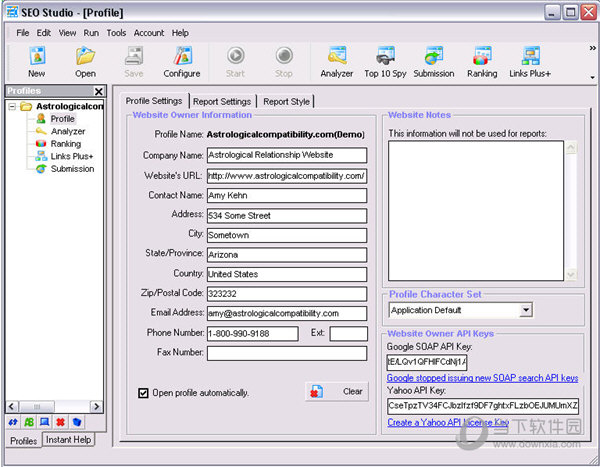Open the Configure tool
The image size is (600, 467).
tap(182, 62)
